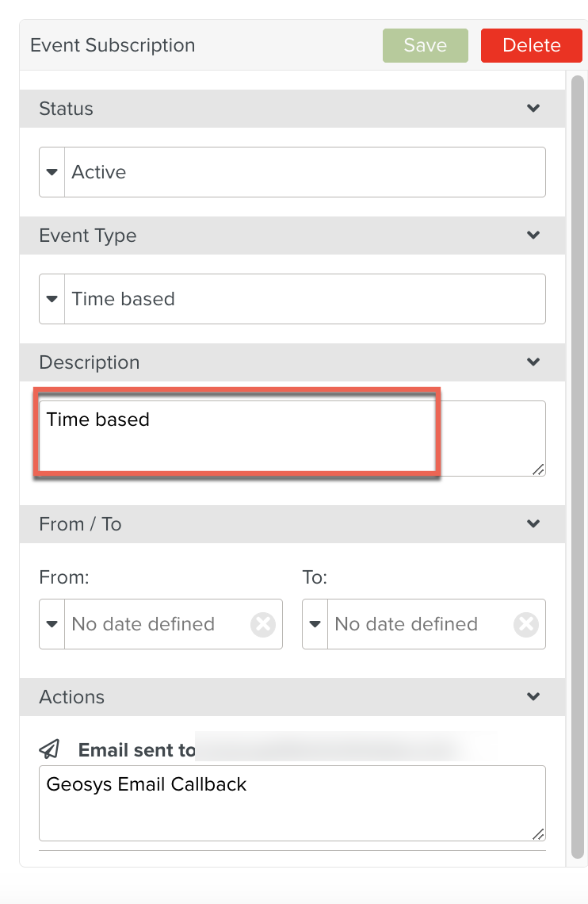This screenshot has height=904, width=588.
Task: Collapse the From / To section chevron
Action: pos(533,524)
